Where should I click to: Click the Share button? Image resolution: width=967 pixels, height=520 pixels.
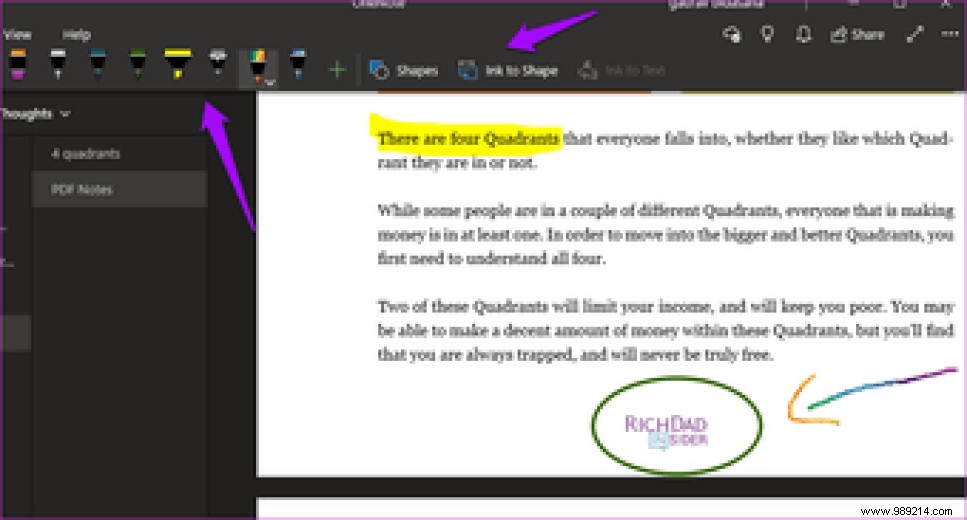point(857,35)
